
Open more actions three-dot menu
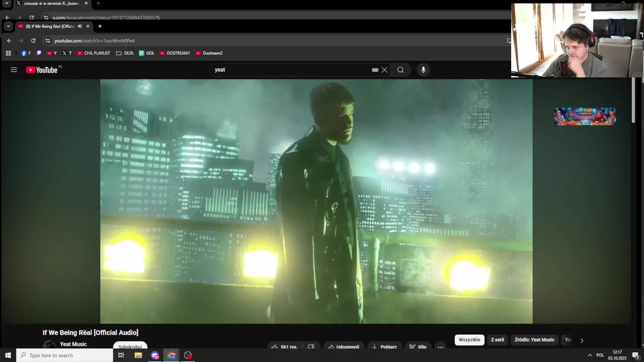441,347
